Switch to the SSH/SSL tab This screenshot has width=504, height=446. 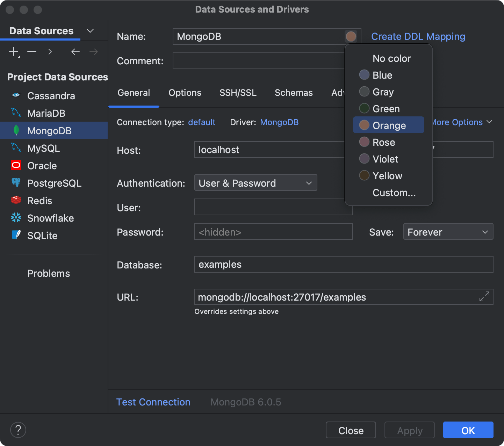[x=238, y=93]
